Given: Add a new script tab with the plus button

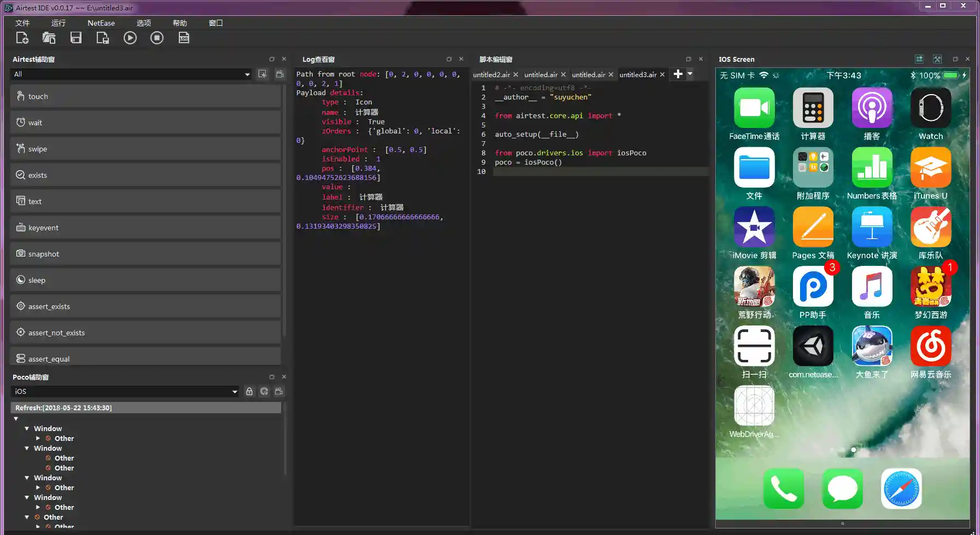Looking at the screenshot, I should pos(678,74).
